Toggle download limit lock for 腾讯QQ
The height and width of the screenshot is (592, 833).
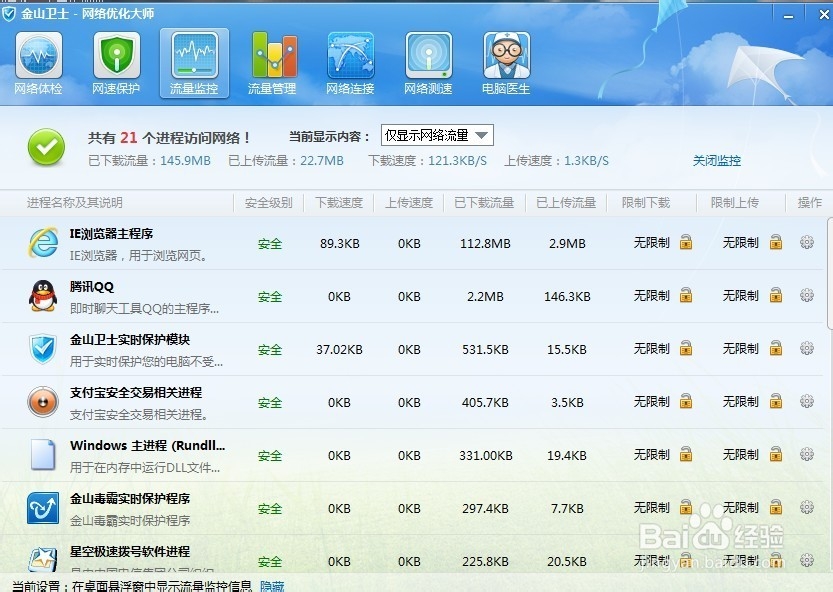pos(686,295)
